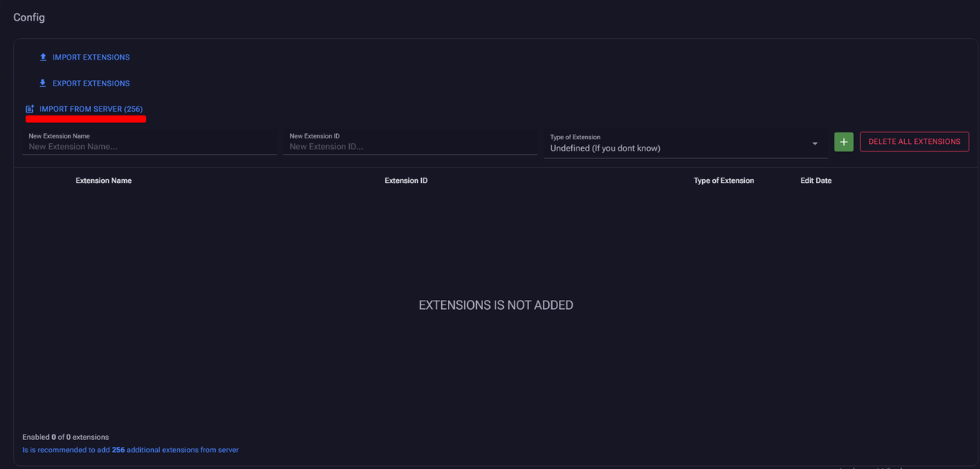Sort by Extension ID column header

406,181
